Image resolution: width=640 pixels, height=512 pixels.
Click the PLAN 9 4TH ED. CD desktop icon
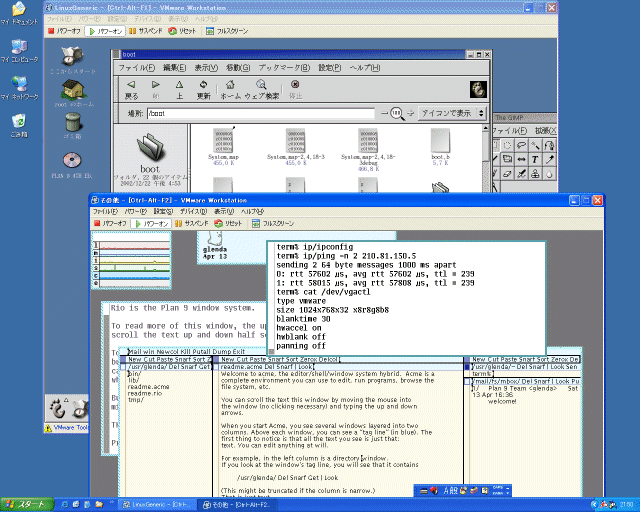click(72, 160)
